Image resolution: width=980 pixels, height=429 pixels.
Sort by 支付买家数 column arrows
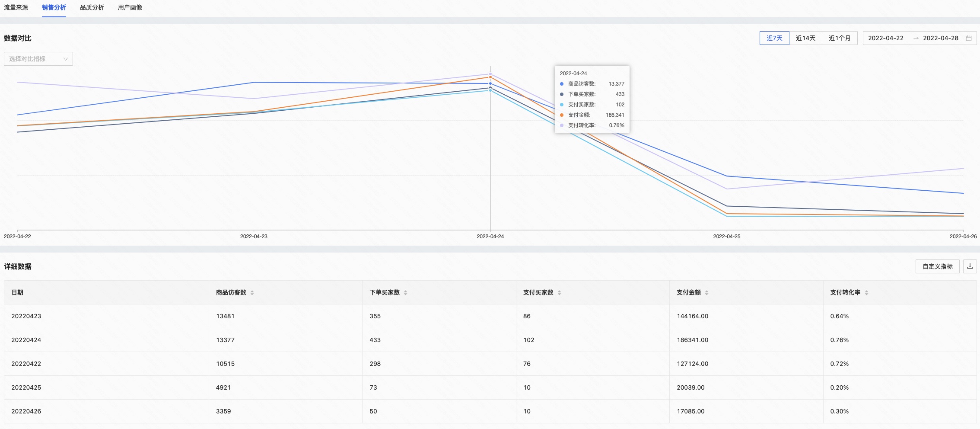[559, 293]
